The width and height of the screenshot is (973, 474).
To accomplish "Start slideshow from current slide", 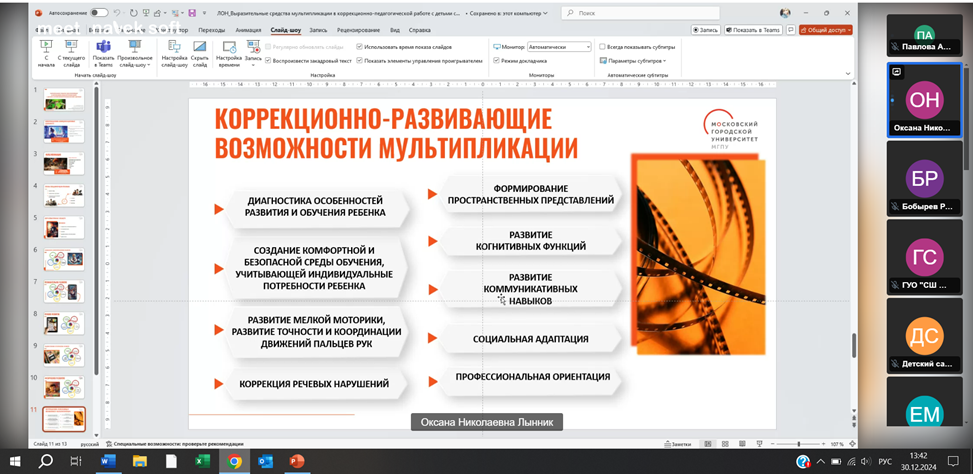I will [71, 52].
